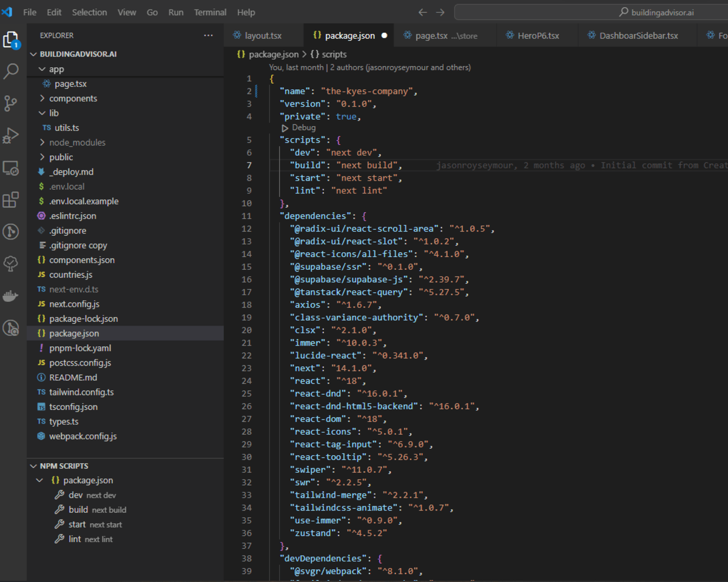Open the Extensions view
This screenshot has height=582, width=728.
click(11, 199)
